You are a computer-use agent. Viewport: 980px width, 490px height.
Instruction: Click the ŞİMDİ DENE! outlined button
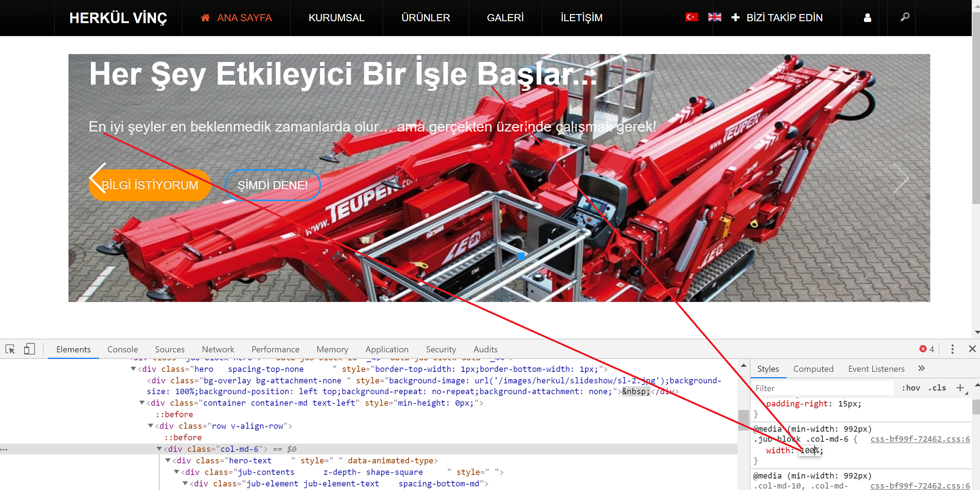[272, 185]
